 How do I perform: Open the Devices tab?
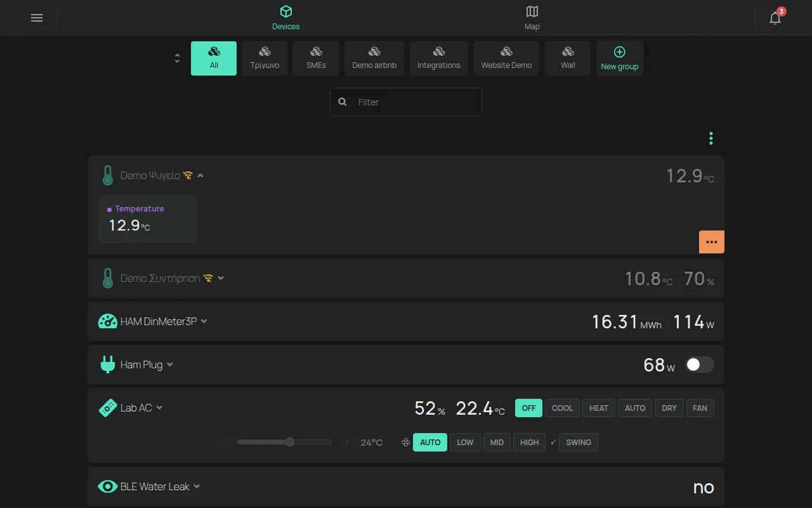click(x=286, y=18)
